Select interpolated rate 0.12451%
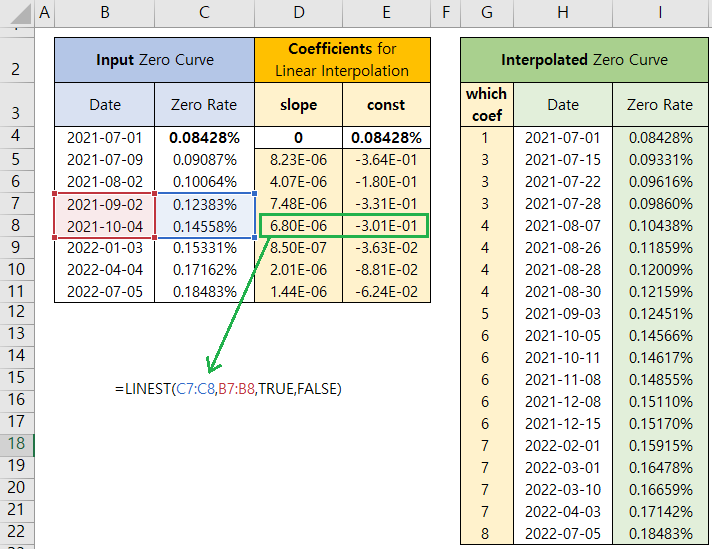Viewport: 712px width, 549px height. pos(661,314)
